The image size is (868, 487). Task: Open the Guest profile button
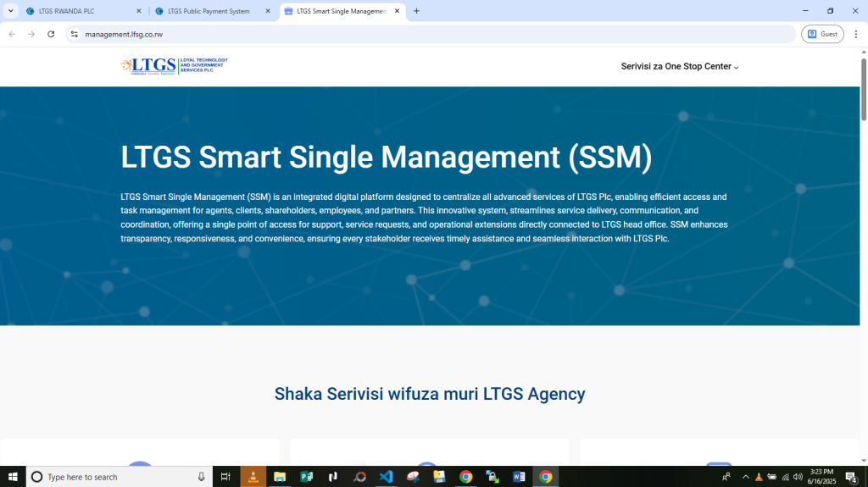point(822,35)
